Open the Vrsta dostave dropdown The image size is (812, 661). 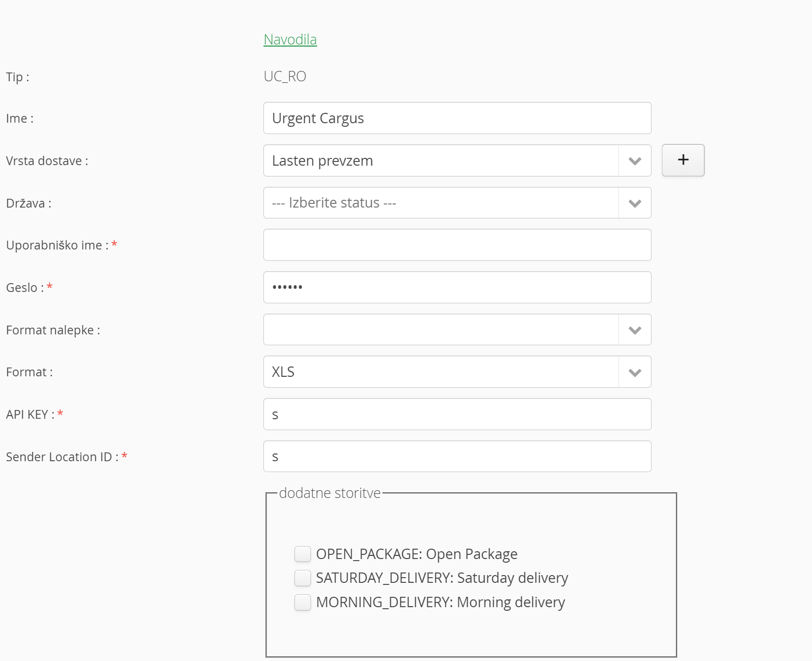[x=457, y=160]
